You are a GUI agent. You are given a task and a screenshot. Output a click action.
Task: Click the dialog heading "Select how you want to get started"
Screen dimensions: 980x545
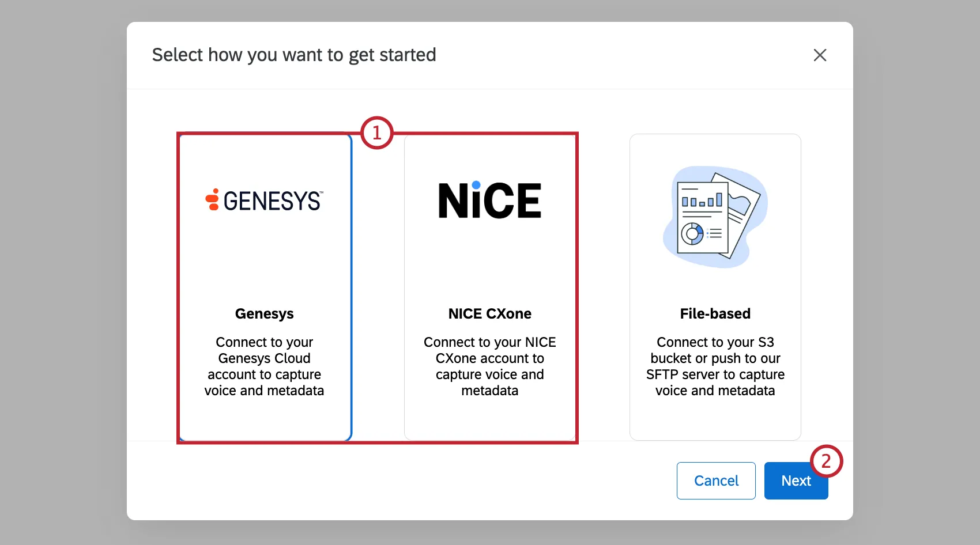pyautogui.click(x=294, y=55)
